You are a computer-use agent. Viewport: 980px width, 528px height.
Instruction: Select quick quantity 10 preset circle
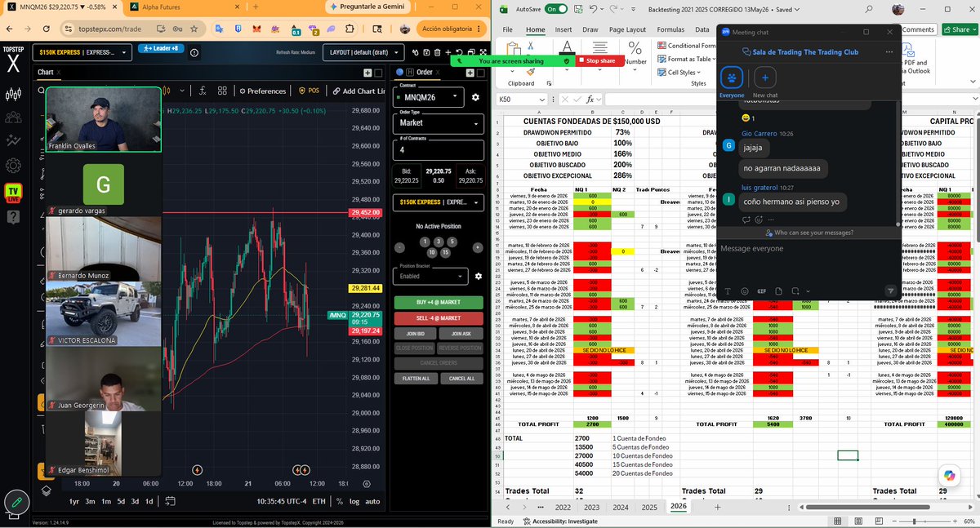click(432, 252)
